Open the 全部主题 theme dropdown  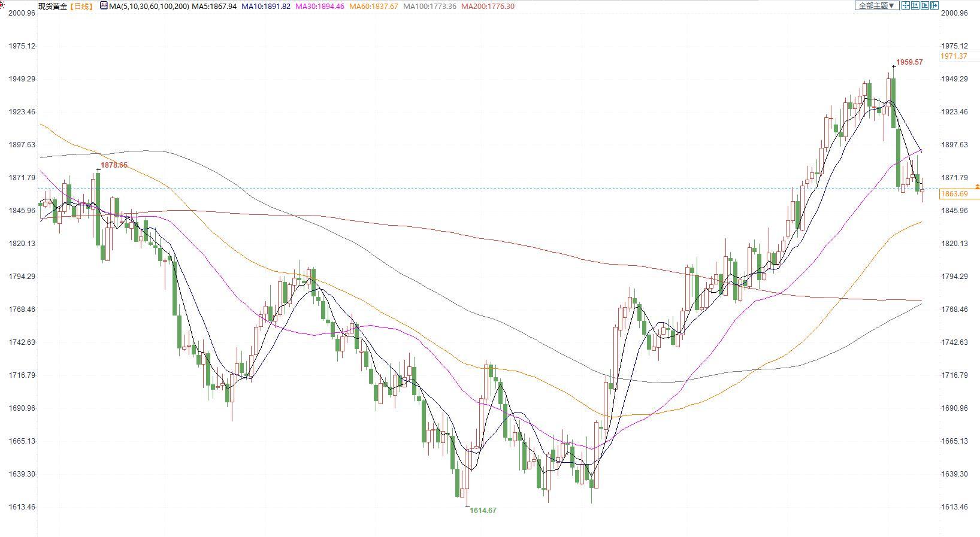pyautogui.click(x=876, y=5)
